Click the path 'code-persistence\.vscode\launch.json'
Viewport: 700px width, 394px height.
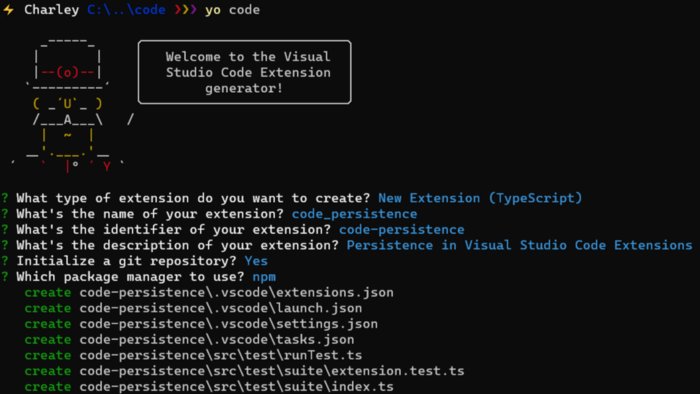(221, 308)
